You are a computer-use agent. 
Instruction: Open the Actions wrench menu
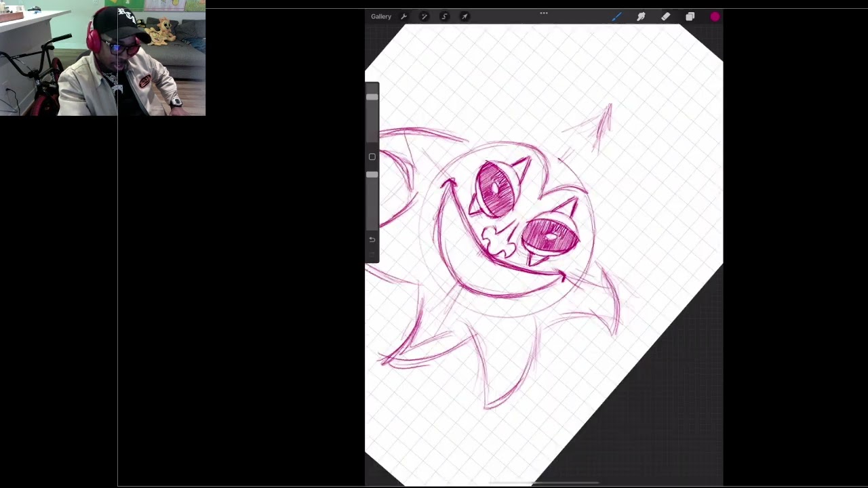pyautogui.click(x=404, y=16)
